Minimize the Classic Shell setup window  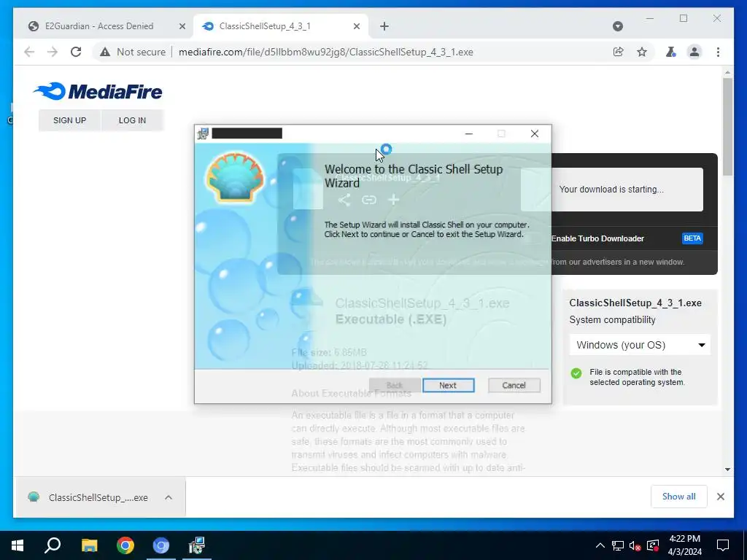pyautogui.click(x=469, y=134)
